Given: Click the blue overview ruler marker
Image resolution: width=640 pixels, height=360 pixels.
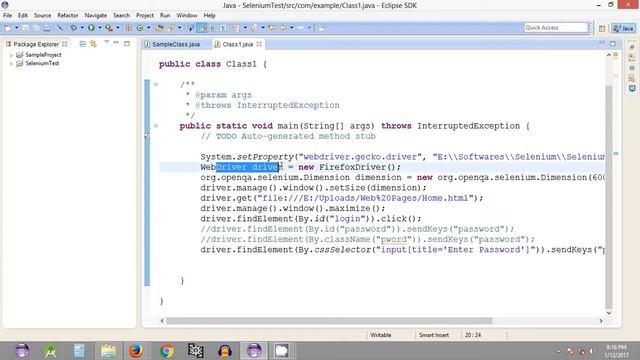Looking at the screenshot, I should [x=616, y=153].
